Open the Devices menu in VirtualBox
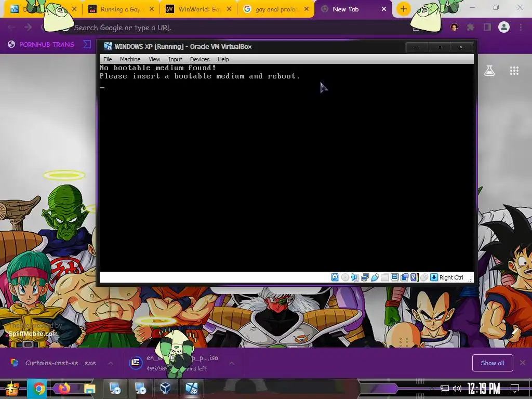This screenshot has height=399, width=532. click(x=200, y=59)
